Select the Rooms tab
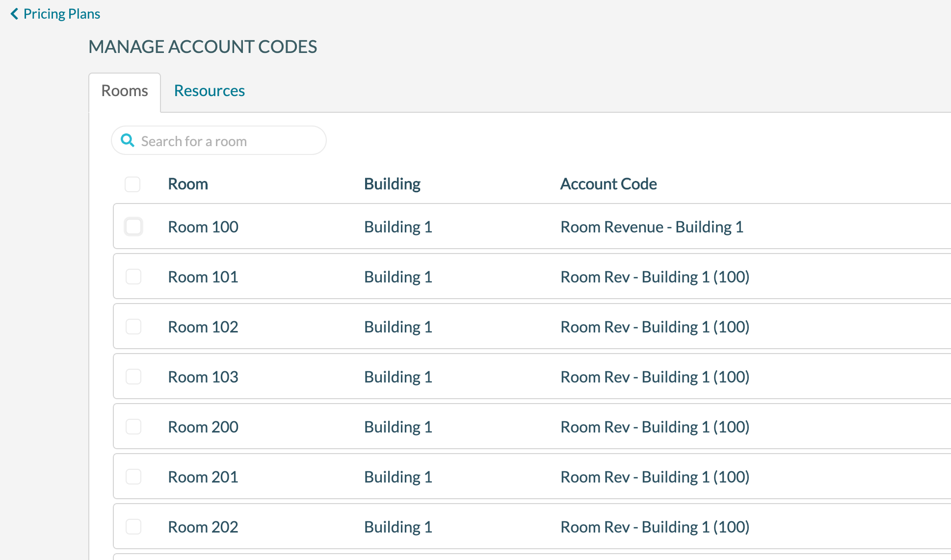Image resolution: width=951 pixels, height=560 pixels. point(124,91)
